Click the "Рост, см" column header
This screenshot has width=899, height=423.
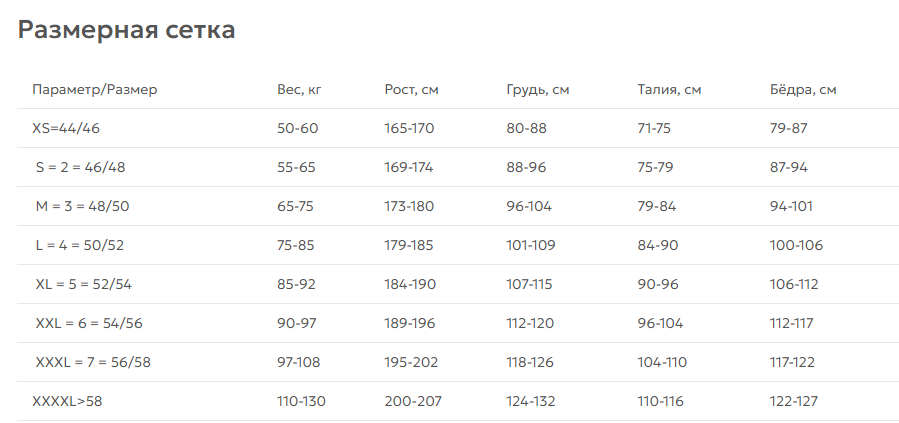coord(411,90)
